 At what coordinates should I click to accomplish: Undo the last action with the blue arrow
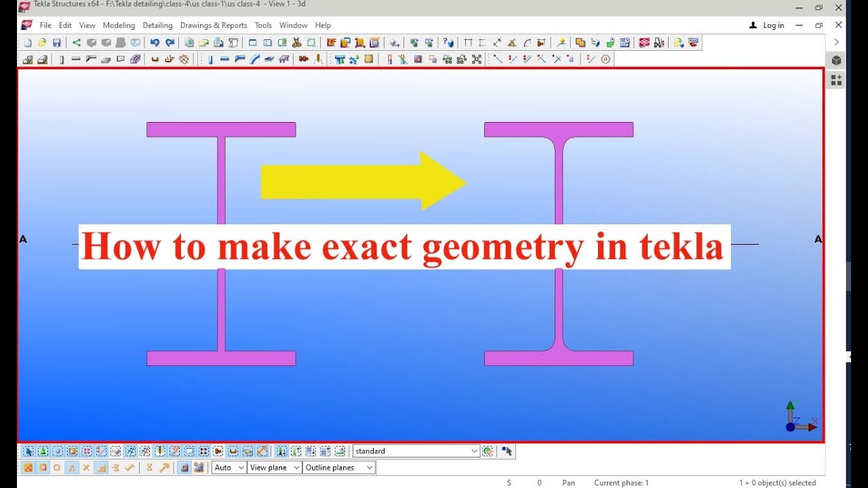click(x=155, y=43)
